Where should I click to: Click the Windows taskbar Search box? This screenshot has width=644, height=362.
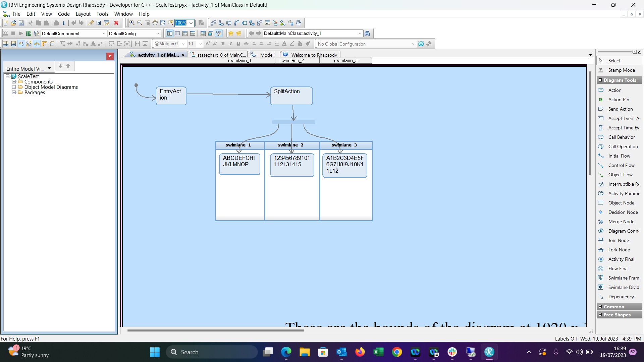pos(212,352)
